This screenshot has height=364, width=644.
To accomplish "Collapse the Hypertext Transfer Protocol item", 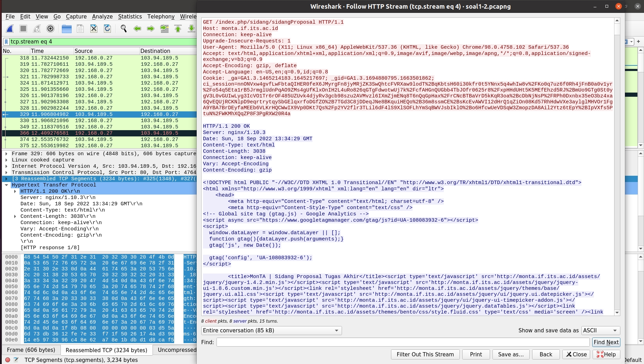I will point(7,185).
